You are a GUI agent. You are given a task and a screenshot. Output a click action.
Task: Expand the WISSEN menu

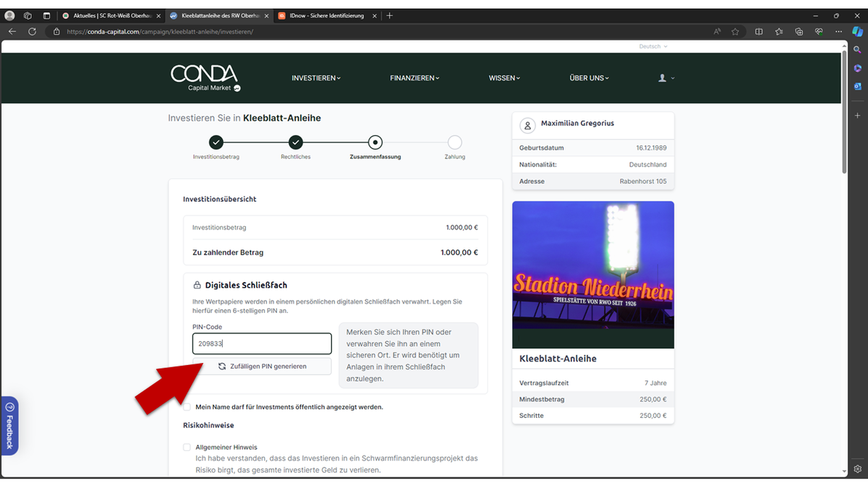(x=504, y=78)
